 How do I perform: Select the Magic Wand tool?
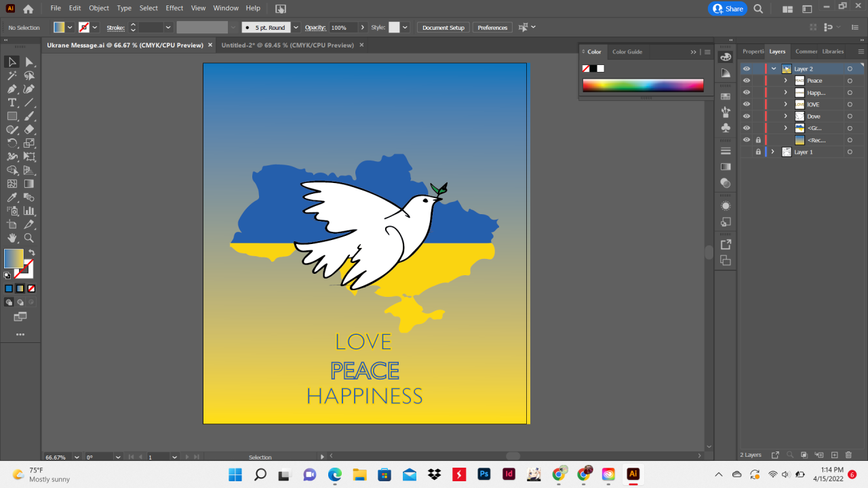[x=12, y=76]
